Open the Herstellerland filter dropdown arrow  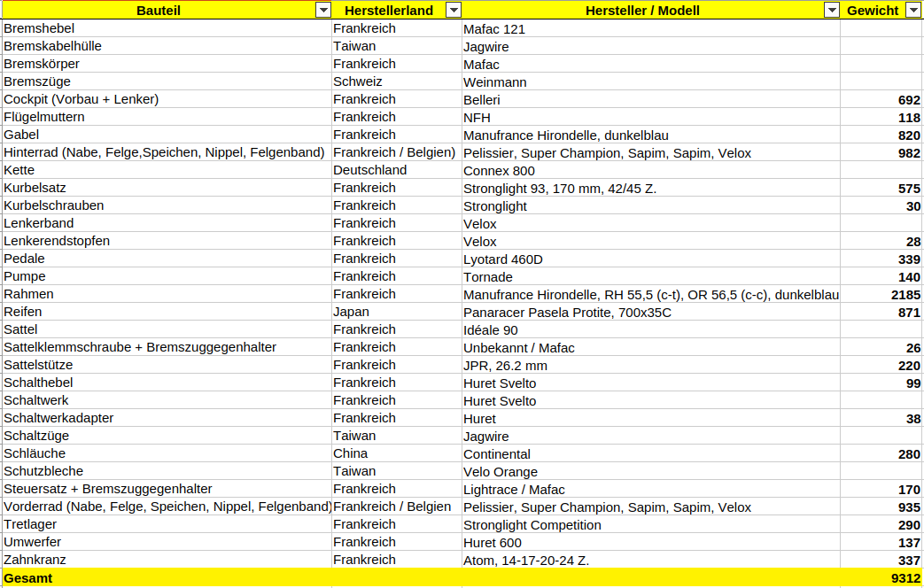454,11
